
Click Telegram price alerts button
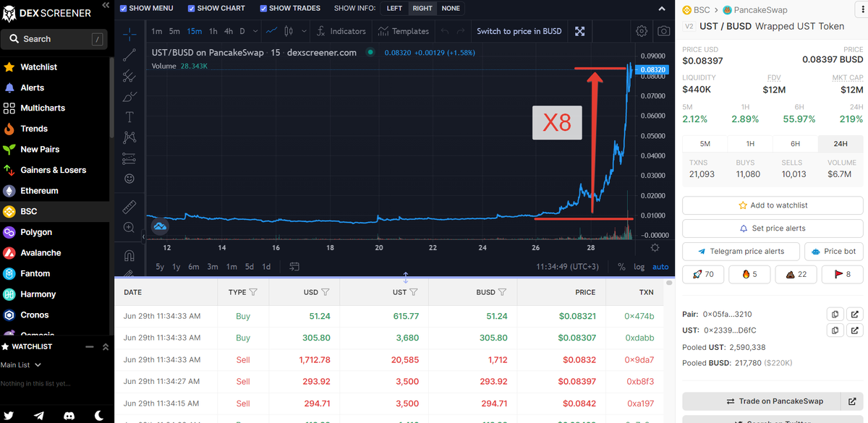tap(741, 251)
